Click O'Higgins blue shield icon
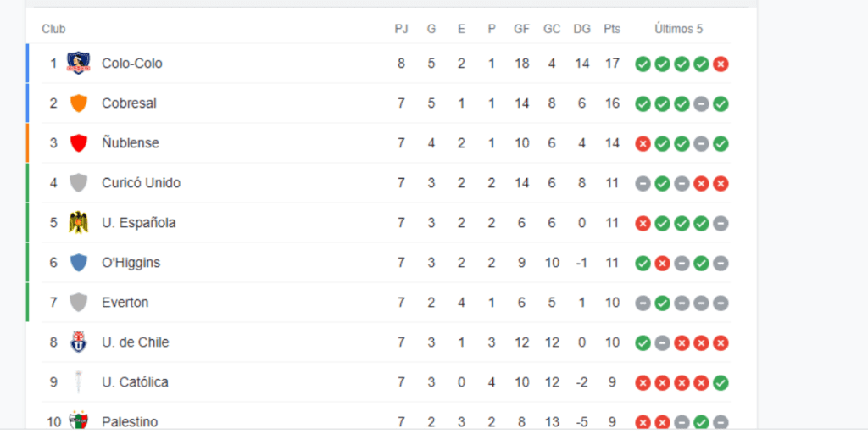Screen dimensions: 868x434 [79, 263]
